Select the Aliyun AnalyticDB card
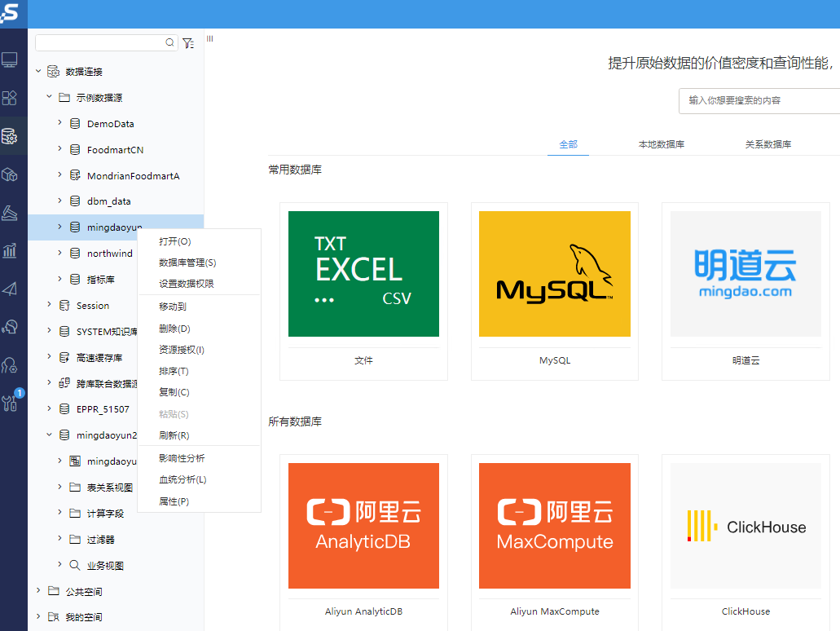 click(363, 541)
